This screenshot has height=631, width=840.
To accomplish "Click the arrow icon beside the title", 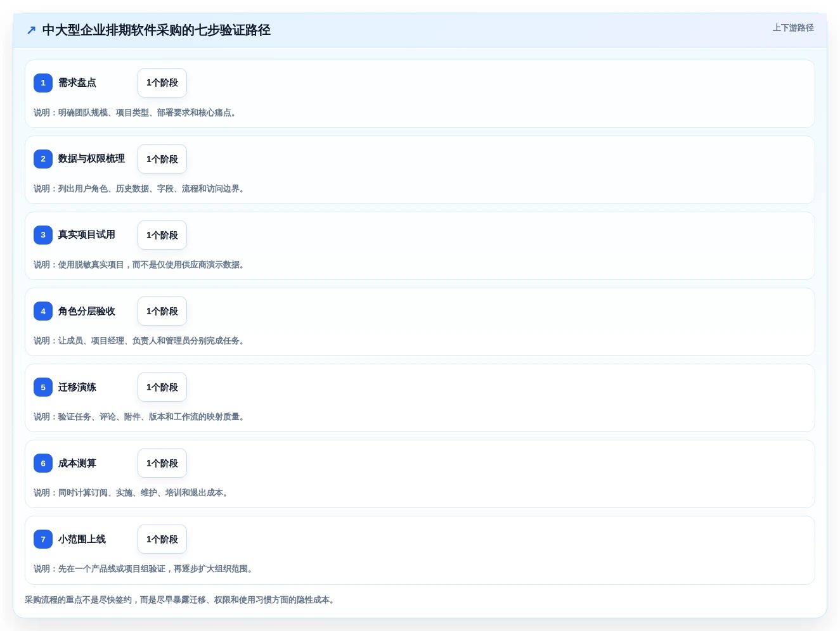I will coord(31,30).
